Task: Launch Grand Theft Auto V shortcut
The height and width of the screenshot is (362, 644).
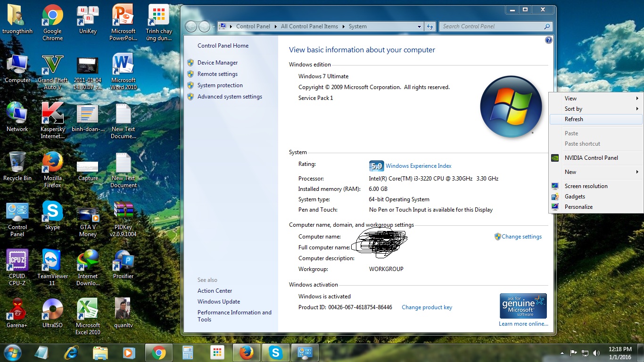Action: pyautogui.click(x=52, y=72)
